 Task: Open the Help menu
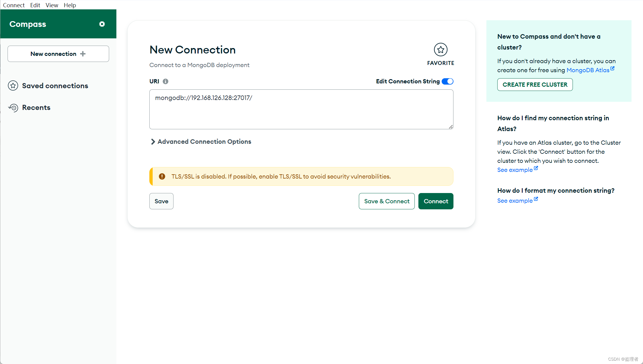click(70, 5)
